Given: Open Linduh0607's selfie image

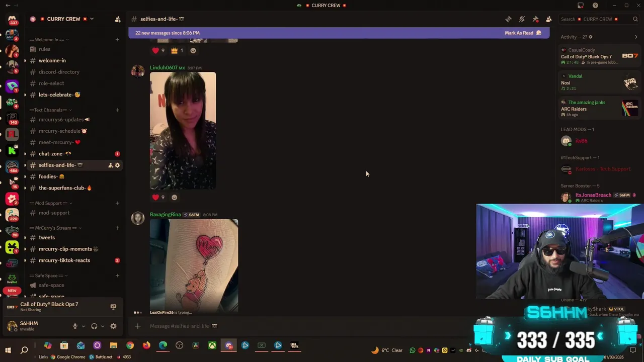Looking at the screenshot, I should [x=183, y=131].
